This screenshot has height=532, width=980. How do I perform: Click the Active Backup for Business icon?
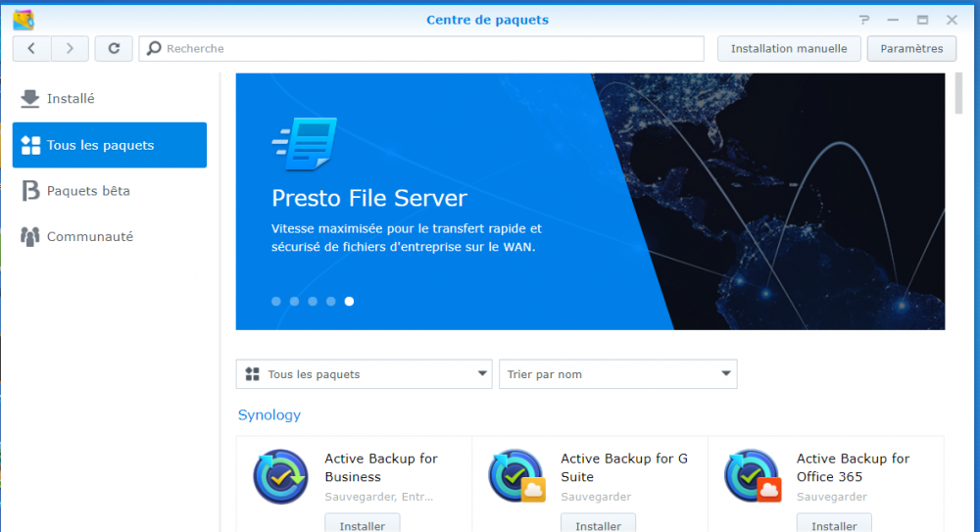click(x=280, y=476)
